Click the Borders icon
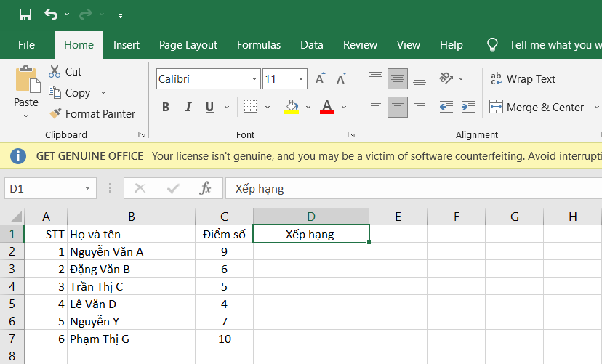 click(250, 107)
